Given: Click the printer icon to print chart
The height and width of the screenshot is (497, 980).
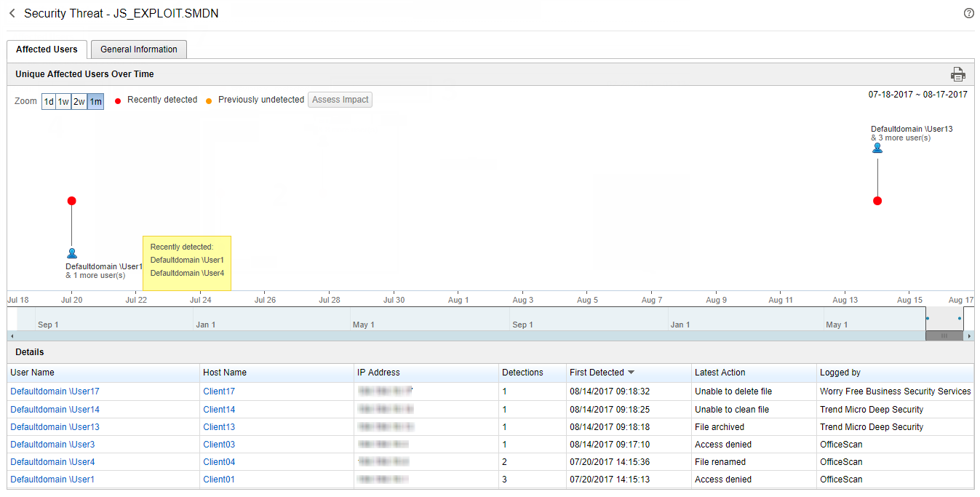Looking at the screenshot, I should point(957,74).
